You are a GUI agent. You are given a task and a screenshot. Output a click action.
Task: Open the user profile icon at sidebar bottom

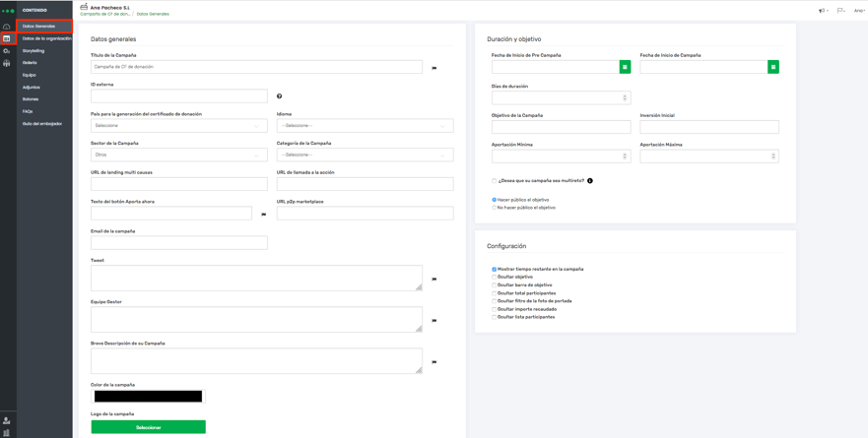(7, 421)
